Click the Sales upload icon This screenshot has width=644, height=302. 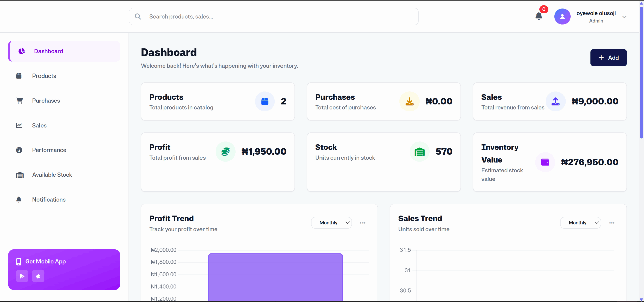click(555, 101)
